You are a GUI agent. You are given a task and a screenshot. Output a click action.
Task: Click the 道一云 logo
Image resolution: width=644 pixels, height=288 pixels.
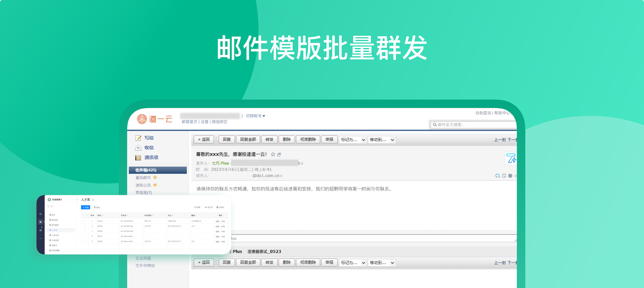[154, 119]
